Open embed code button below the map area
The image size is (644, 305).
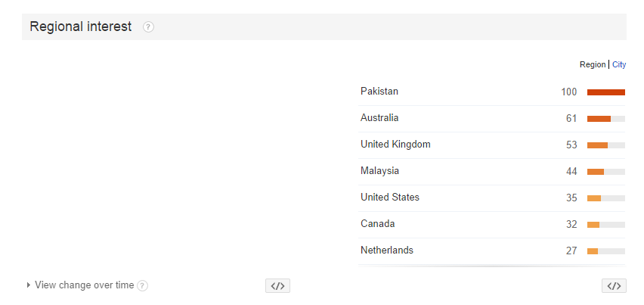click(277, 285)
